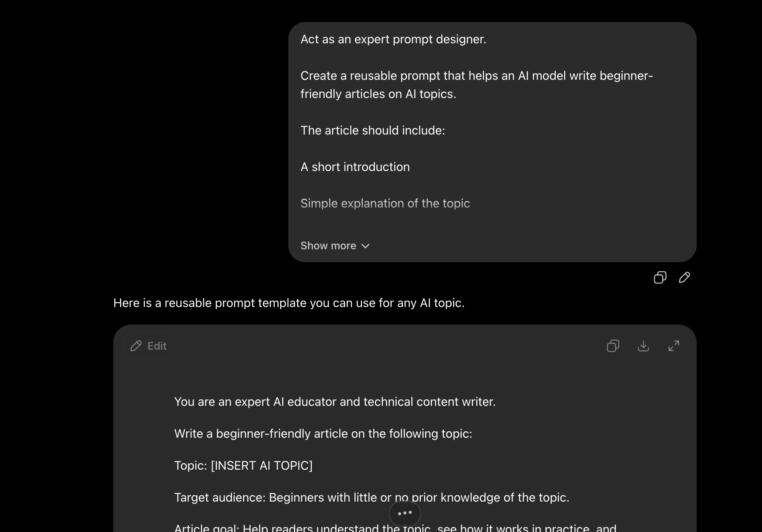This screenshot has width=762, height=532.
Task: Expand the template canvas to fullscreen
Action: (673, 346)
